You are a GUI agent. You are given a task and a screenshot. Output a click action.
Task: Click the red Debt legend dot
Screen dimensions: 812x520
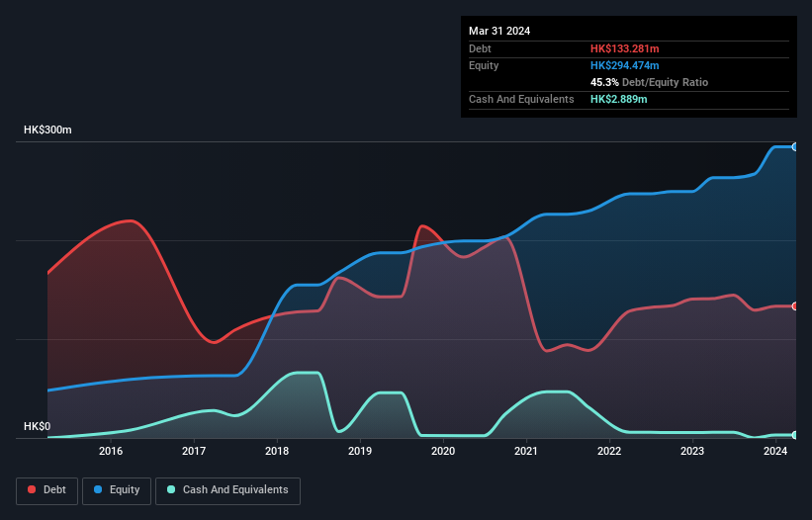pyautogui.click(x=32, y=489)
